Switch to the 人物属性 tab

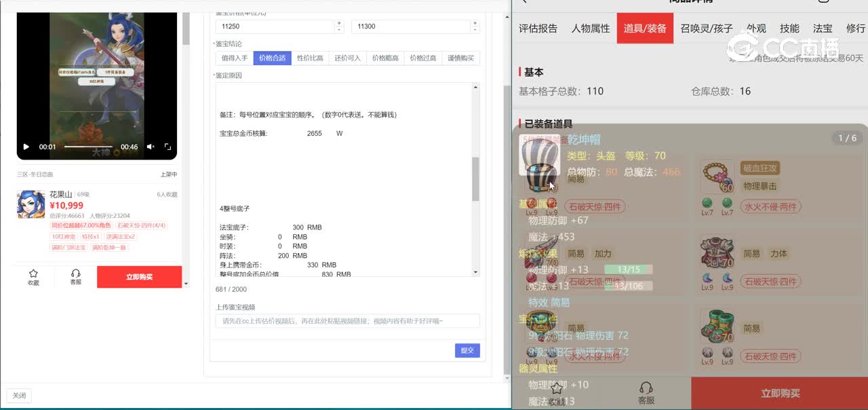click(x=591, y=29)
